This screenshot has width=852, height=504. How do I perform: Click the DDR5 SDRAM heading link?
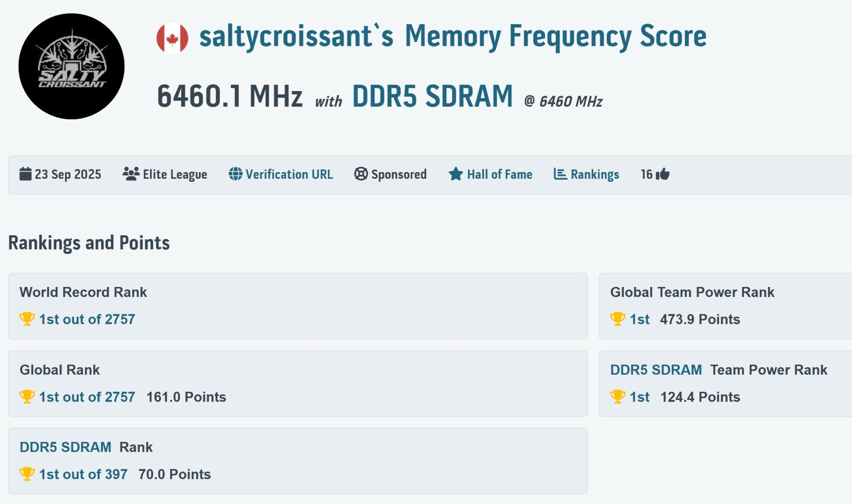point(432,96)
